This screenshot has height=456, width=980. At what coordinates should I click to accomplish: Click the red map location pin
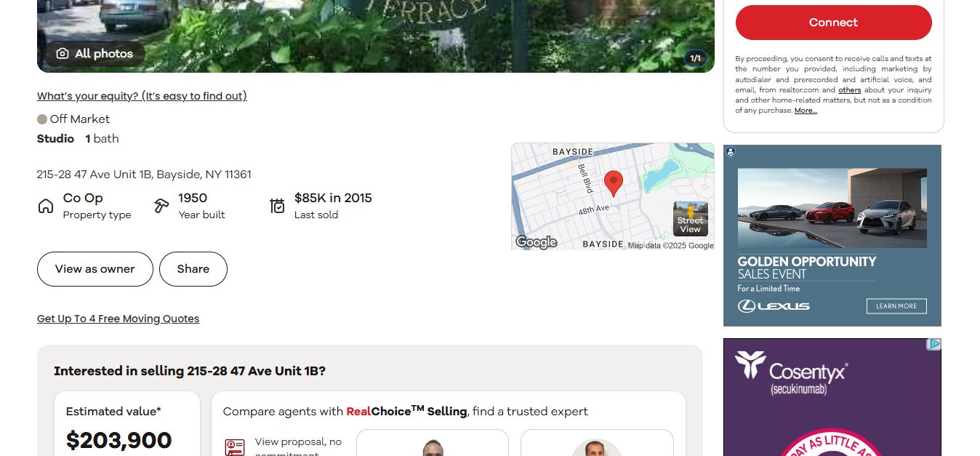(x=614, y=184)
